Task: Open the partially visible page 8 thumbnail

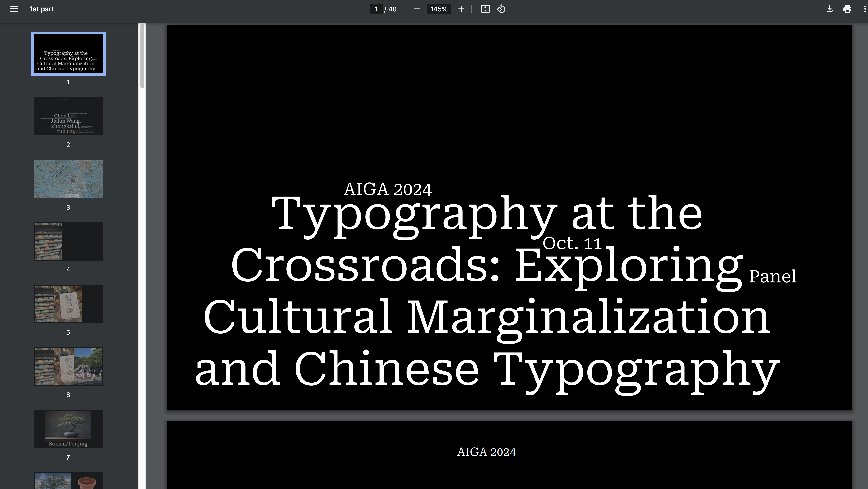Action: point(68,481)
